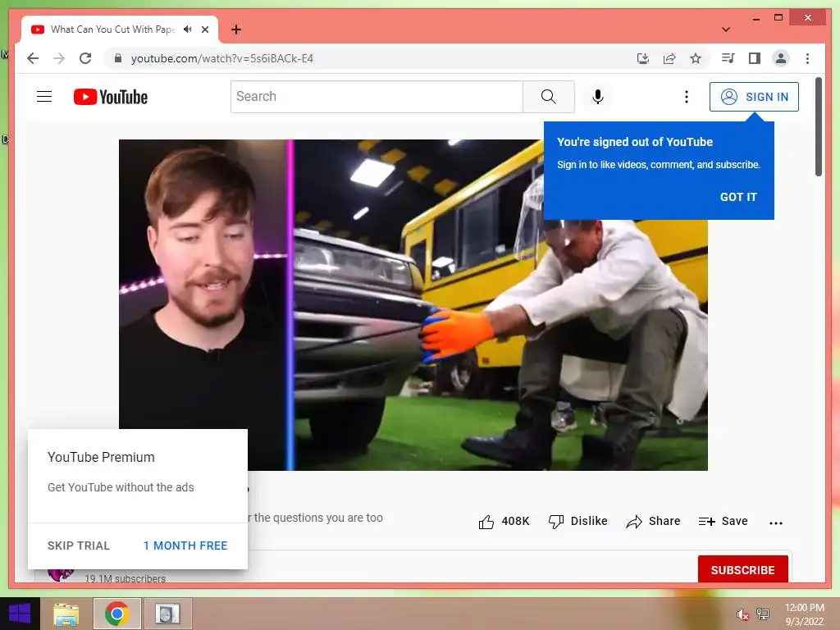Image resolution: width=840 pixels, height=630 pixels.
Task: Like the video with thumbs-up icon
Action: click(x=486, y=521)
